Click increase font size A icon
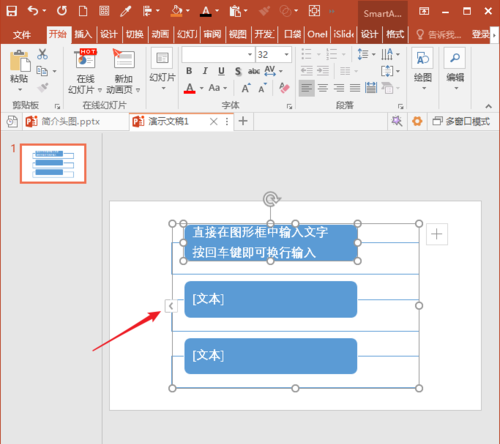500x444 pixels. (246, 88)
